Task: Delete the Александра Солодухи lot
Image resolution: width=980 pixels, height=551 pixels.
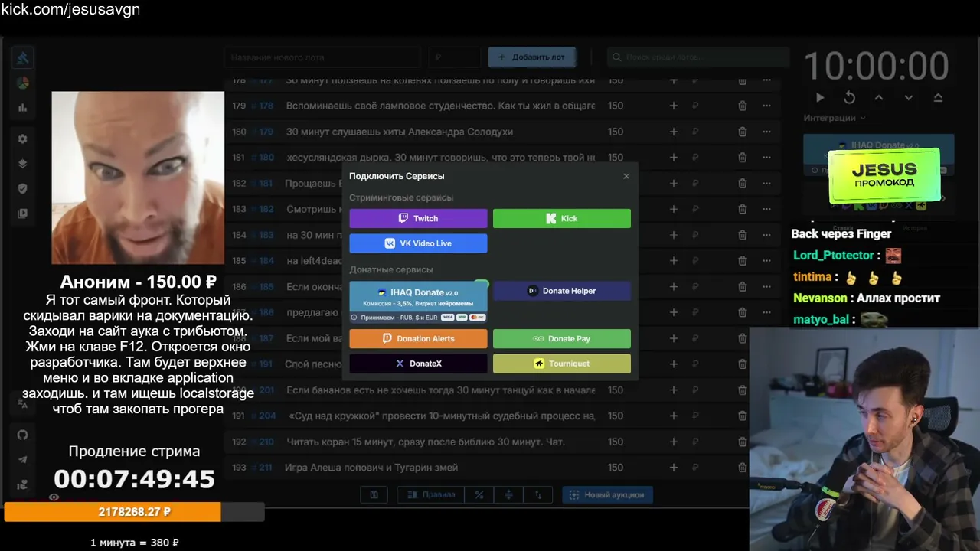Action: click(x=743, y=132)
